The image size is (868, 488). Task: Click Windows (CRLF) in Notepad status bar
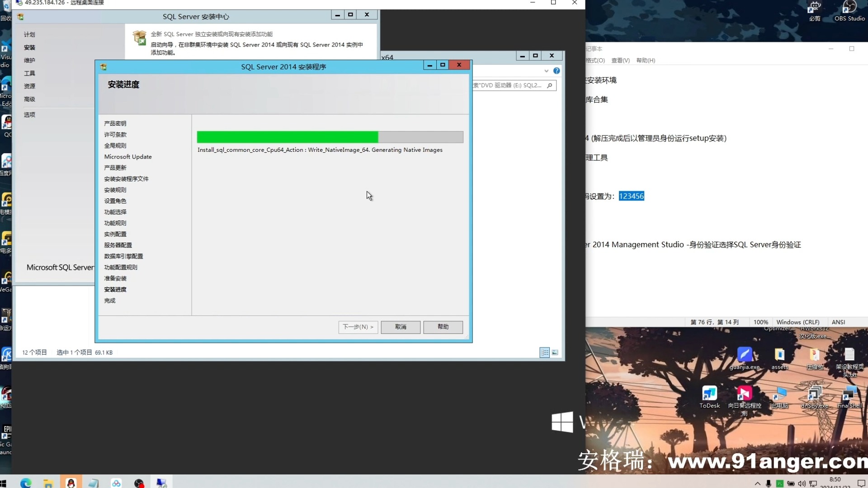tap(797, 322)
